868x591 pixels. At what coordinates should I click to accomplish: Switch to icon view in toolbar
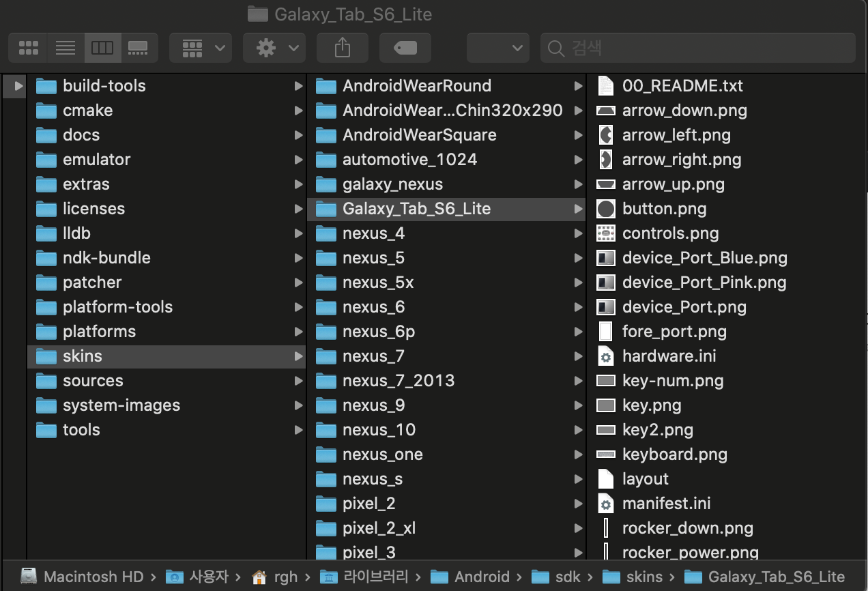tap(29, 48)
